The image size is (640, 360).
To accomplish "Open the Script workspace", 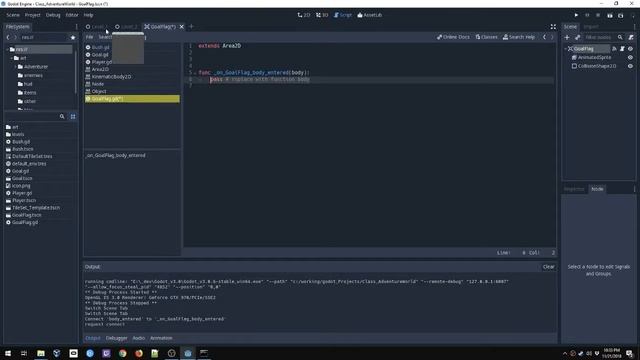I will coord(343,15).
